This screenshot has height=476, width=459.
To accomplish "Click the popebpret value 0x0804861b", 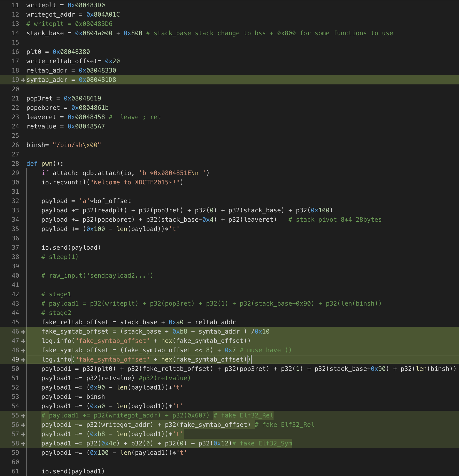I will tap(90, 108).
